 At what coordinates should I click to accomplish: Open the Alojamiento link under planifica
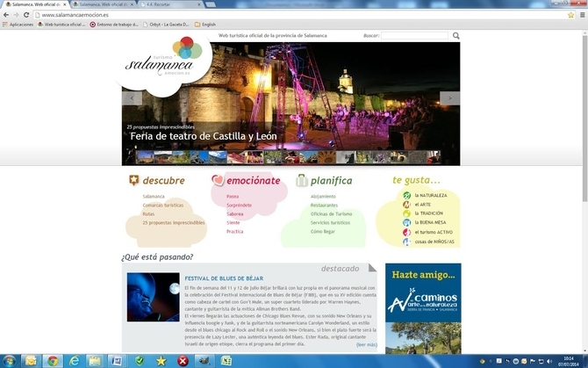coord(322,196)
